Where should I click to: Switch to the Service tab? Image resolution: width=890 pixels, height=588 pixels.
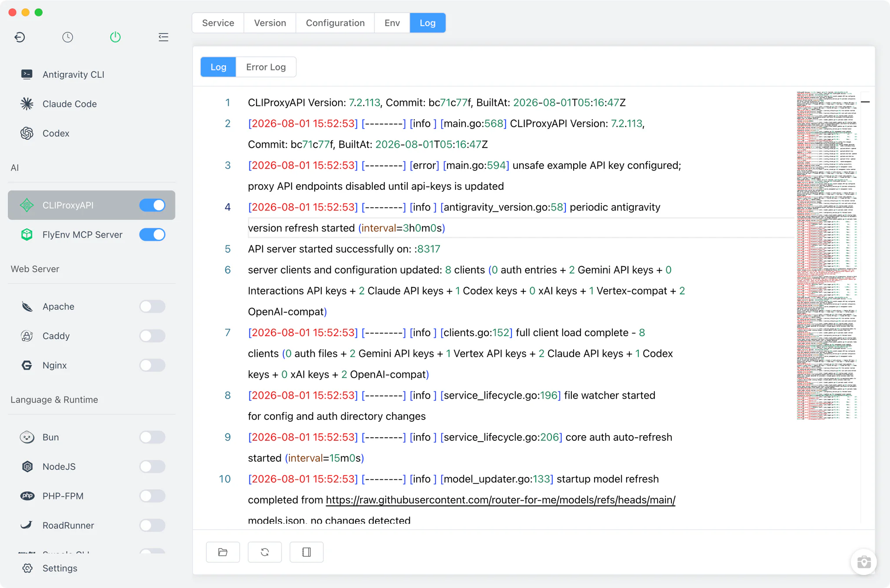pos(218,23)
